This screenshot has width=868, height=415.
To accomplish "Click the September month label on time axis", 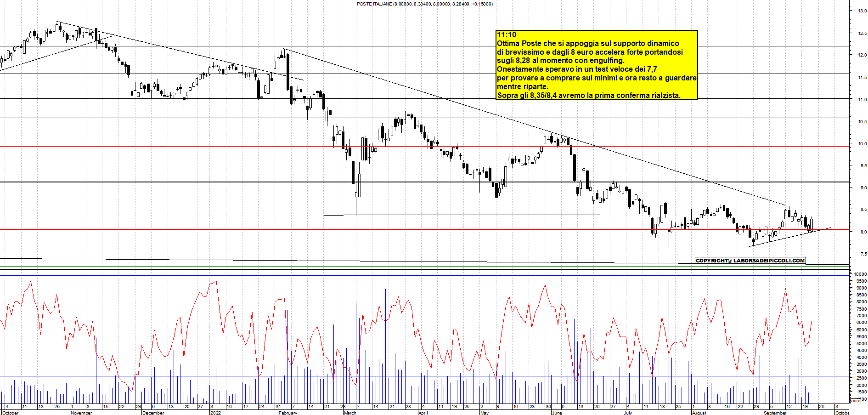I will pos(775,412).
